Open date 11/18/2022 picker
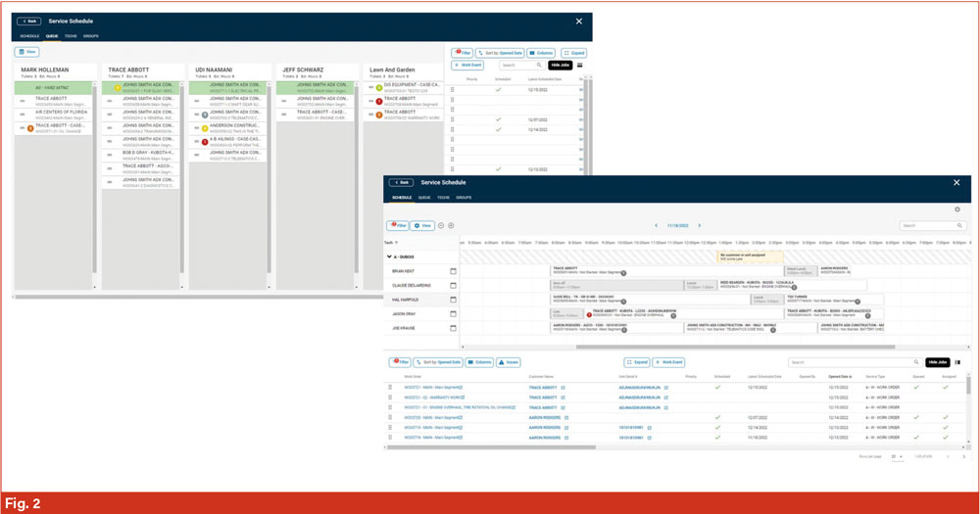The image size is (980, 514). [677, 225]
